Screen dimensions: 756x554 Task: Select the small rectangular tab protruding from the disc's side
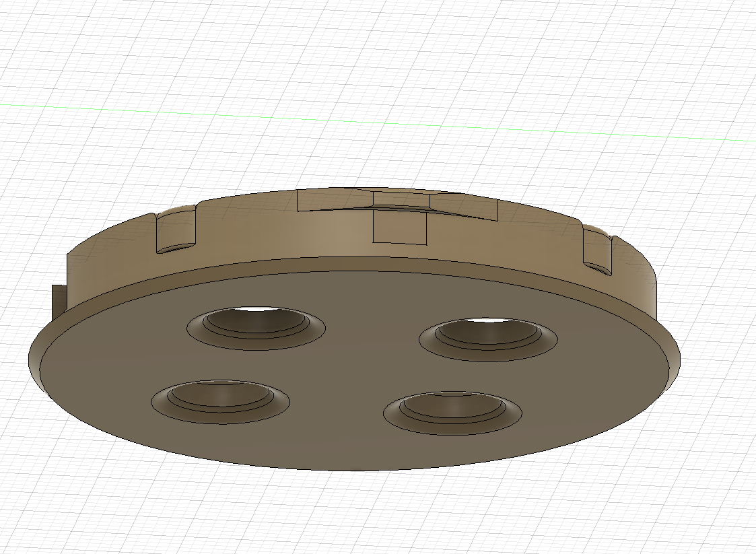(x=59, y=302)
